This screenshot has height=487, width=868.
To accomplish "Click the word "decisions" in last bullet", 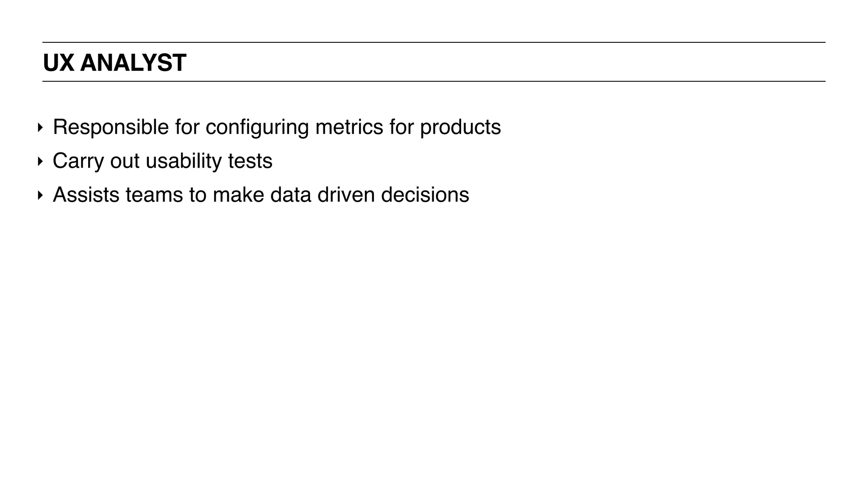I will [x=425, y=195].
